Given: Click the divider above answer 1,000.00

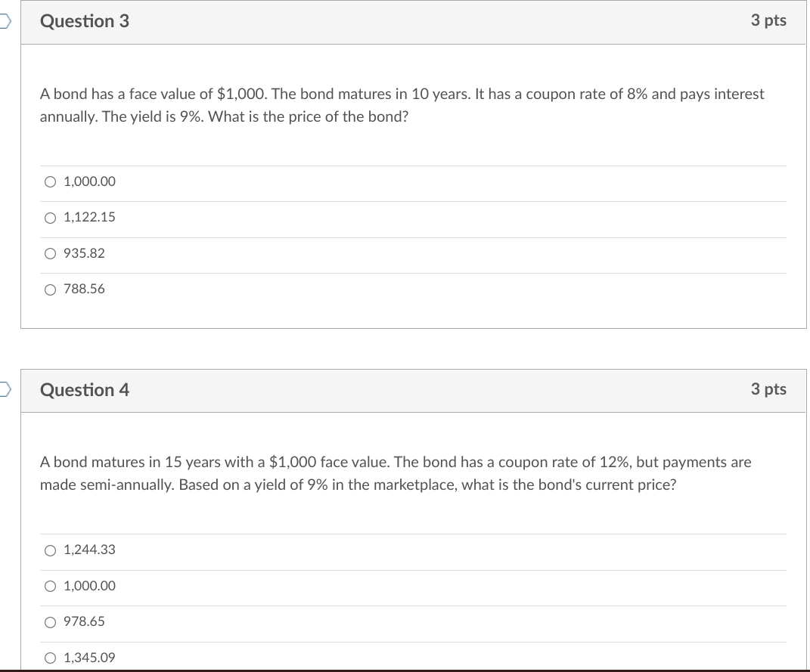Looking at the screenshot, I should [413, 165].
